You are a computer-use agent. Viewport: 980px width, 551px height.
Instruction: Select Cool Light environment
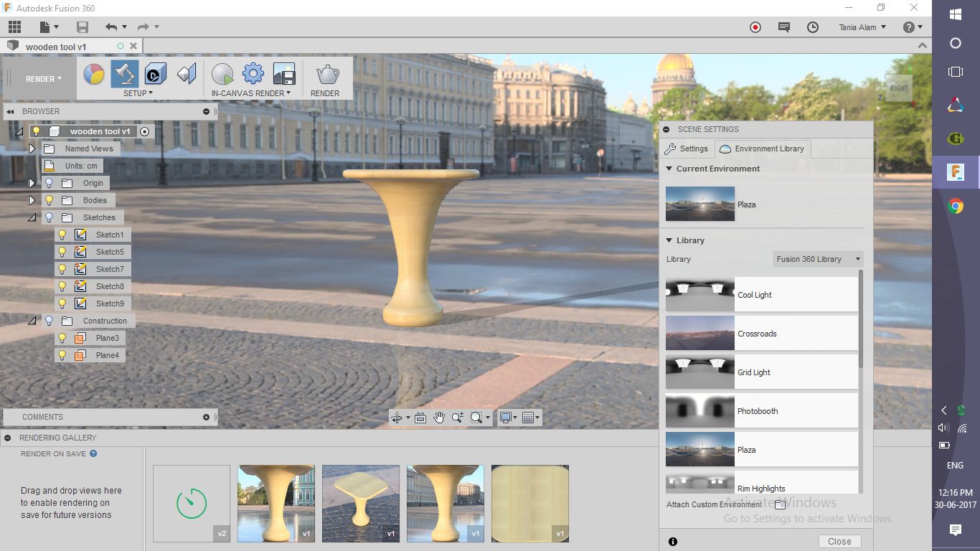pos(761,295)
